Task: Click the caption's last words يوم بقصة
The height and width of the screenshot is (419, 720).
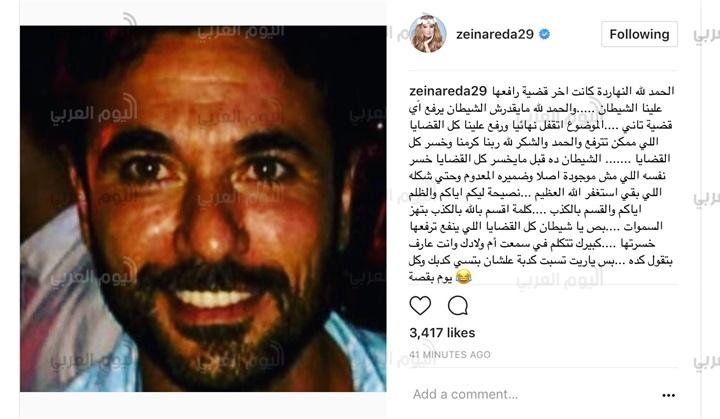Action: [430, 277]
